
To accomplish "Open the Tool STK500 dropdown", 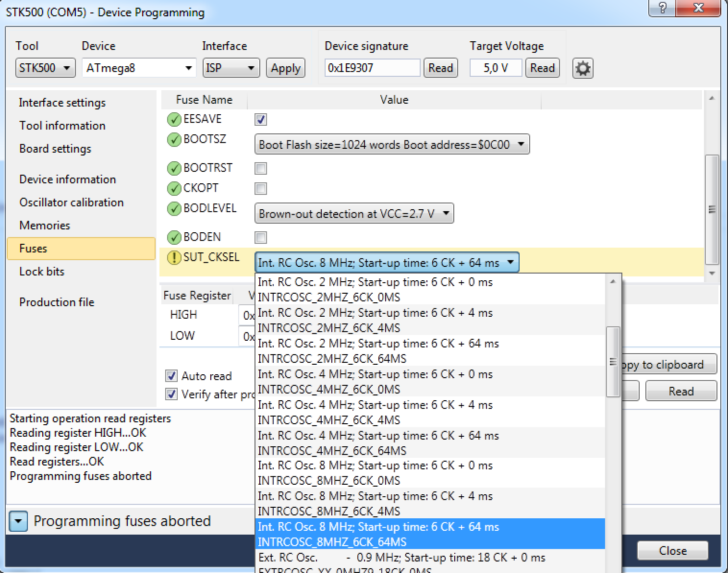I will (x=45, y=68).
